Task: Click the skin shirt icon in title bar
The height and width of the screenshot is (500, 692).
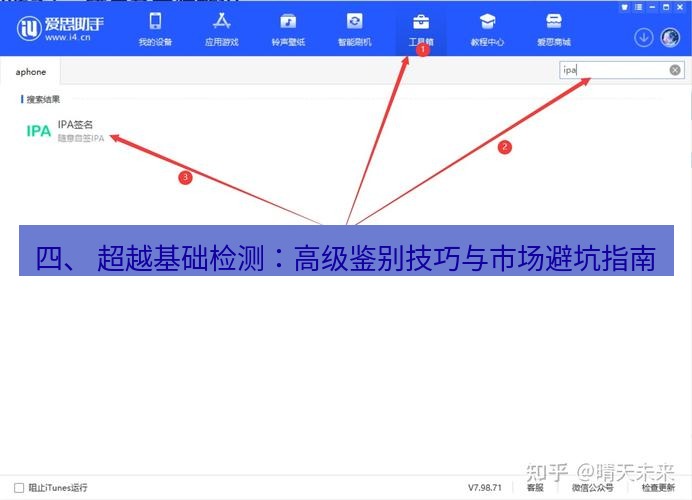Action: click(x=624, y=7)
